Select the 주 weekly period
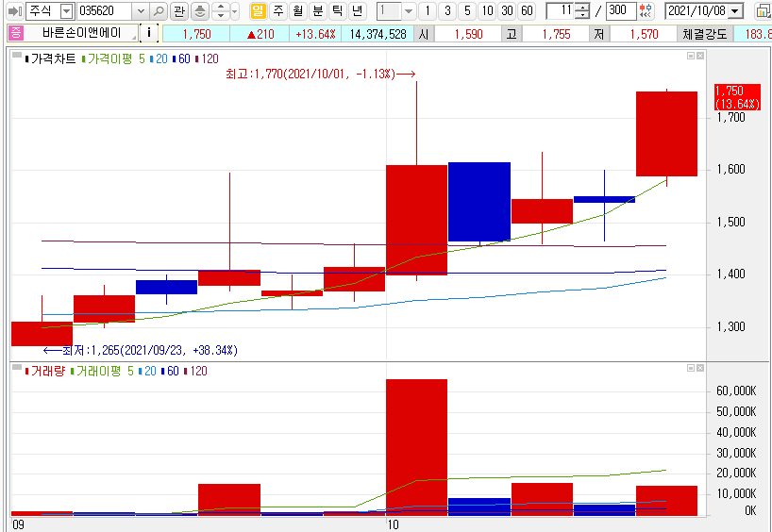 (x=278, y=10)
